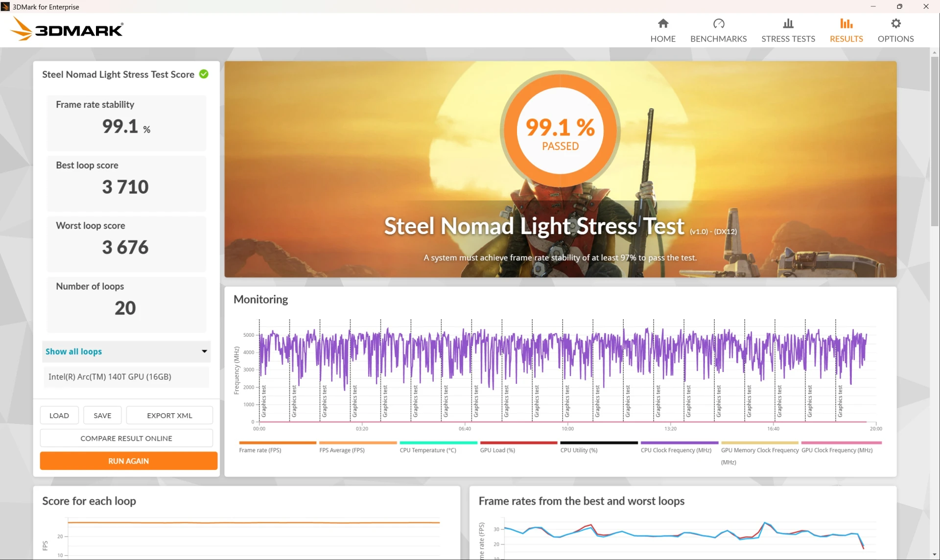Image resolution: width=940 pixels, height=560 pixels.
Task: Click the SAVE button
Action: [102, 416]
